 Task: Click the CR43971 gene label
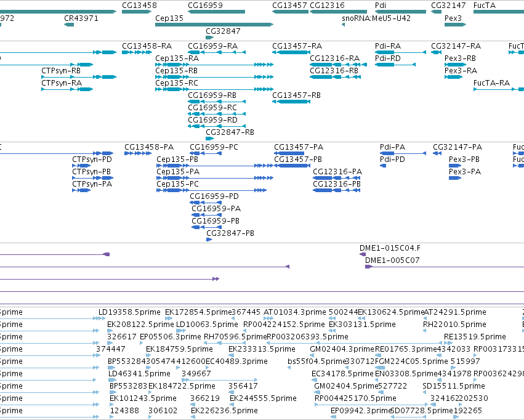[x=81, y=18]
